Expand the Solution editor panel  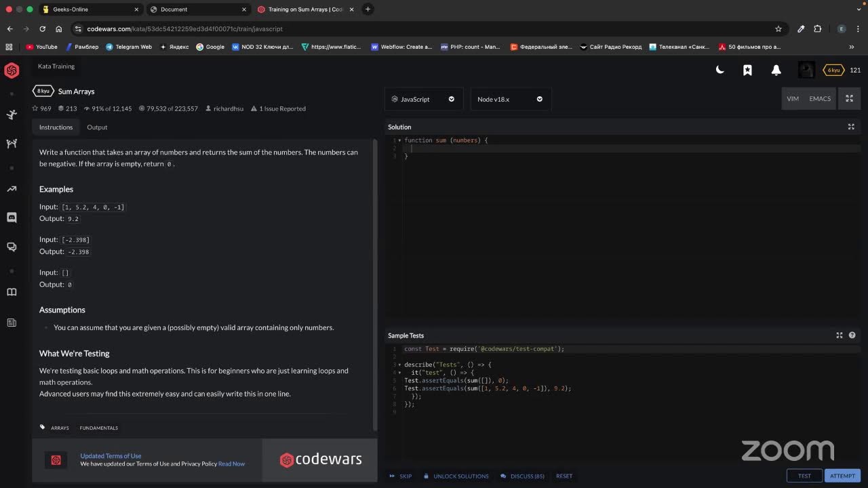(851, 127)
